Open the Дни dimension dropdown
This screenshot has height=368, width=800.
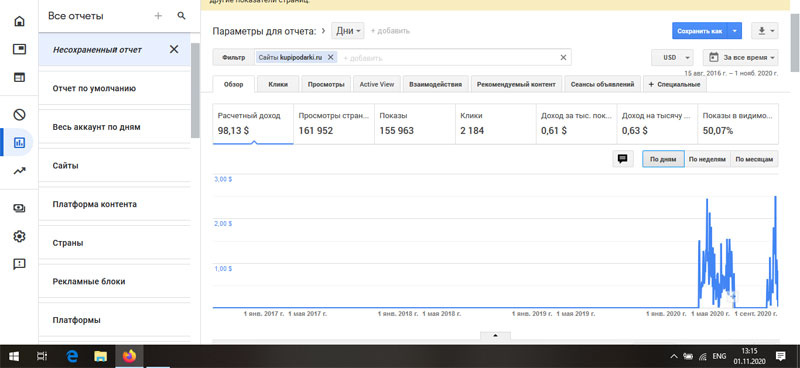tap(348, 31)
